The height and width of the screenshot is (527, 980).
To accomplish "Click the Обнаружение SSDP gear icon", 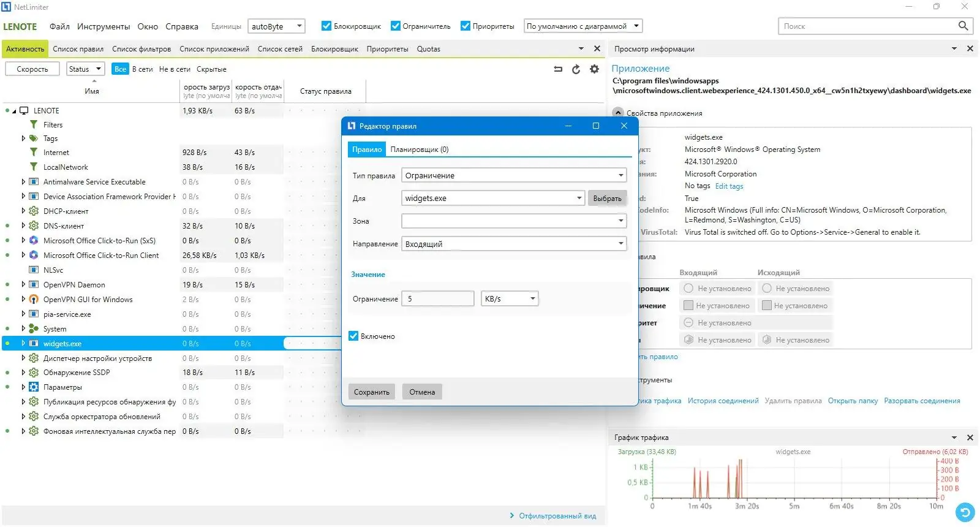I will pyautogui.click(x=34, y=373).
